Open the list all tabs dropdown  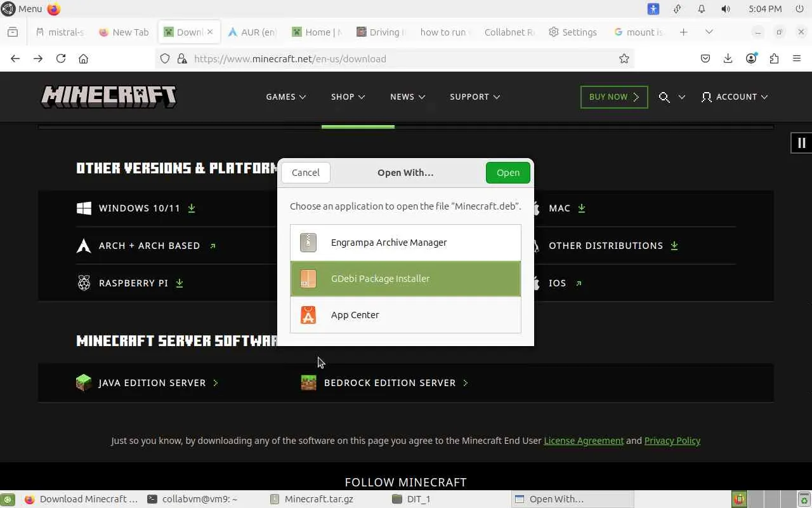point(709,32)
